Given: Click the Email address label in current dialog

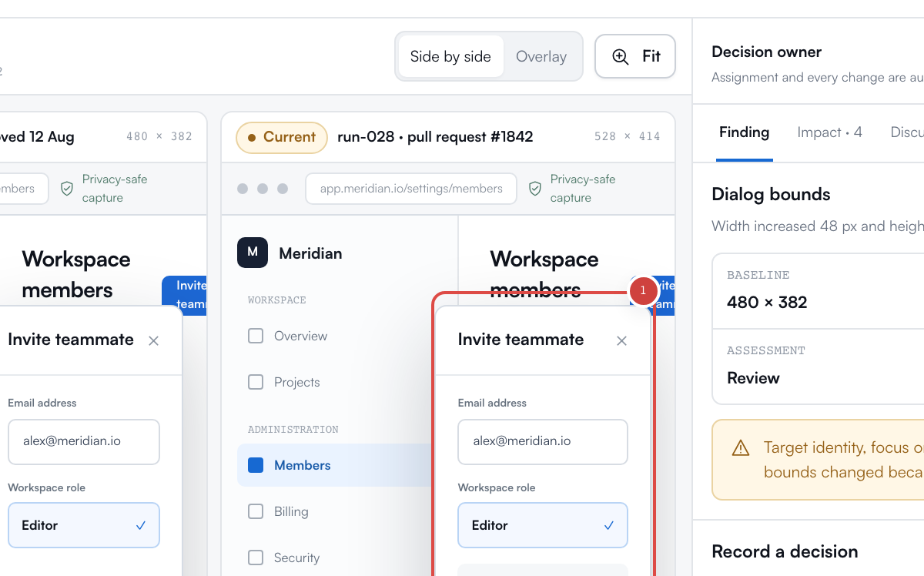Looking at the screenshot, I should (492, 403).
